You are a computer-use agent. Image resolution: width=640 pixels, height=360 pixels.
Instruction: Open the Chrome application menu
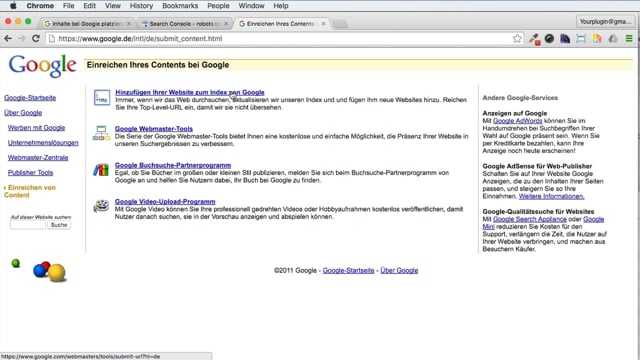40,6
